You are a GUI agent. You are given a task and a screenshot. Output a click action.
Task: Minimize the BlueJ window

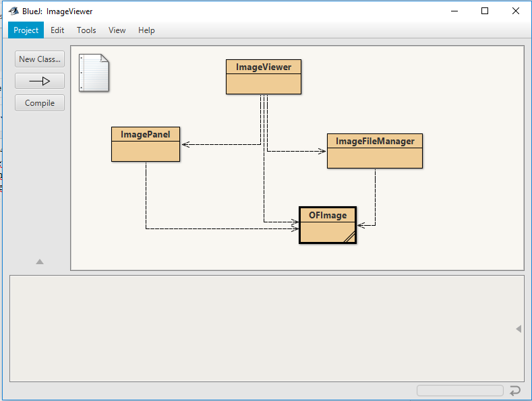pyautogui.click(x=454, y=11)
